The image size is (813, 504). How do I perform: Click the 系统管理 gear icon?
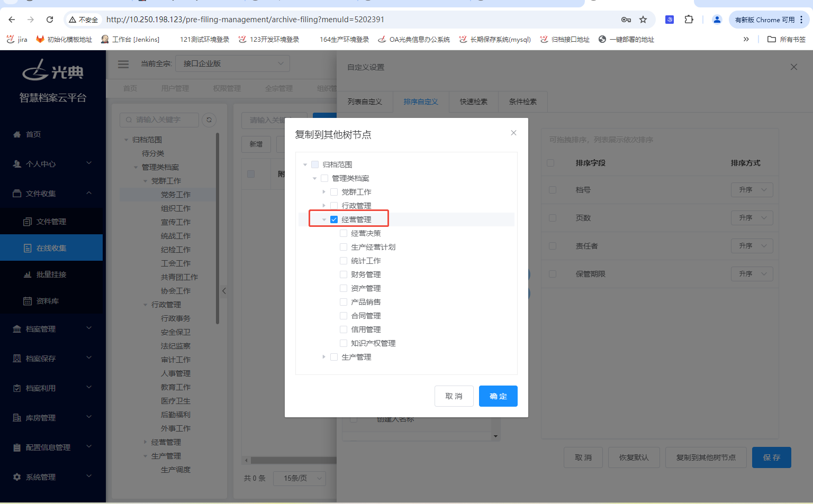pyautogui.click(x=17, y=477)
